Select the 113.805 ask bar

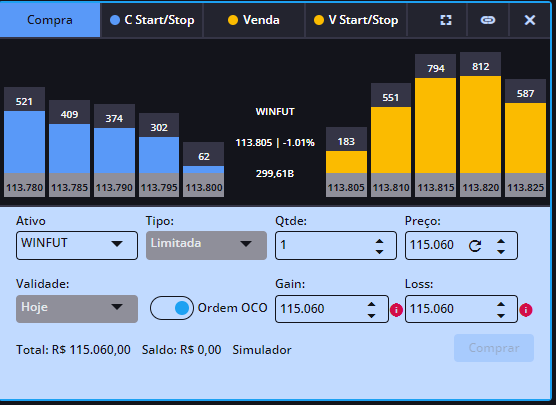346,162
